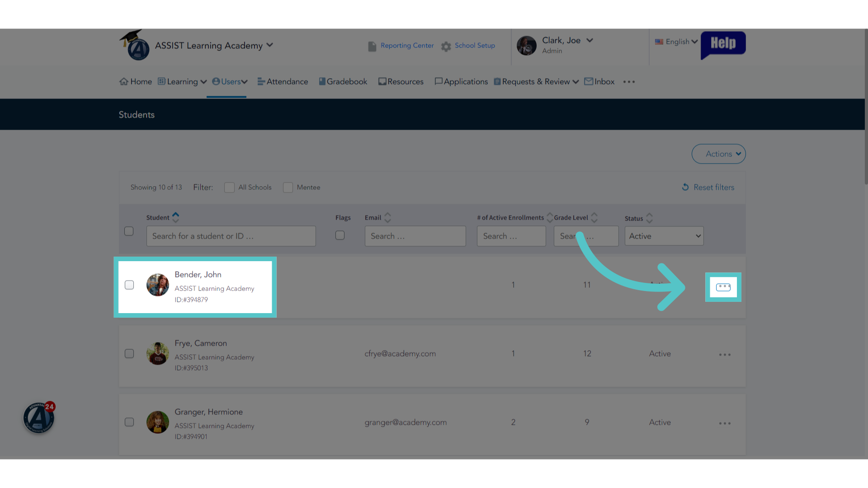The image size is (868, 488).
Task: Click the Reporting Center document icon
Action: point(372,46)
